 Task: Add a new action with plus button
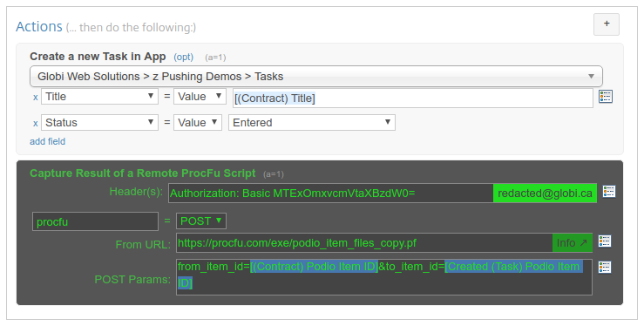(607, 24)
